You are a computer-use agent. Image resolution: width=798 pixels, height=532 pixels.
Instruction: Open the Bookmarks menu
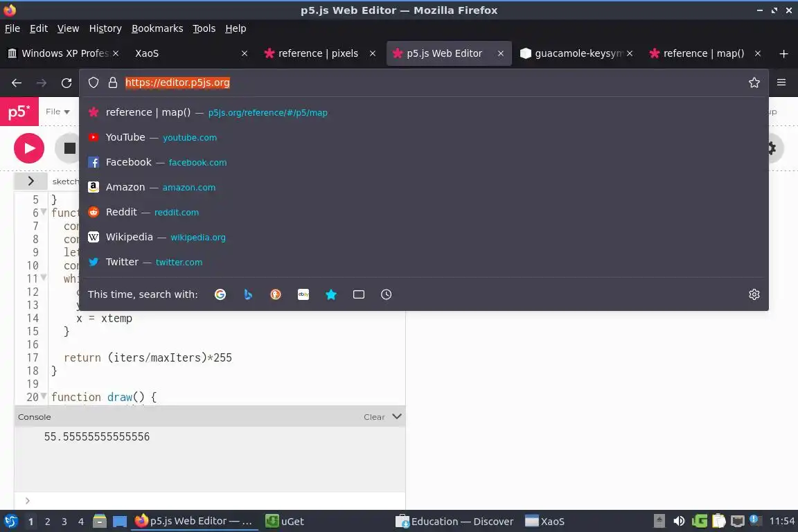click(157, 28)
